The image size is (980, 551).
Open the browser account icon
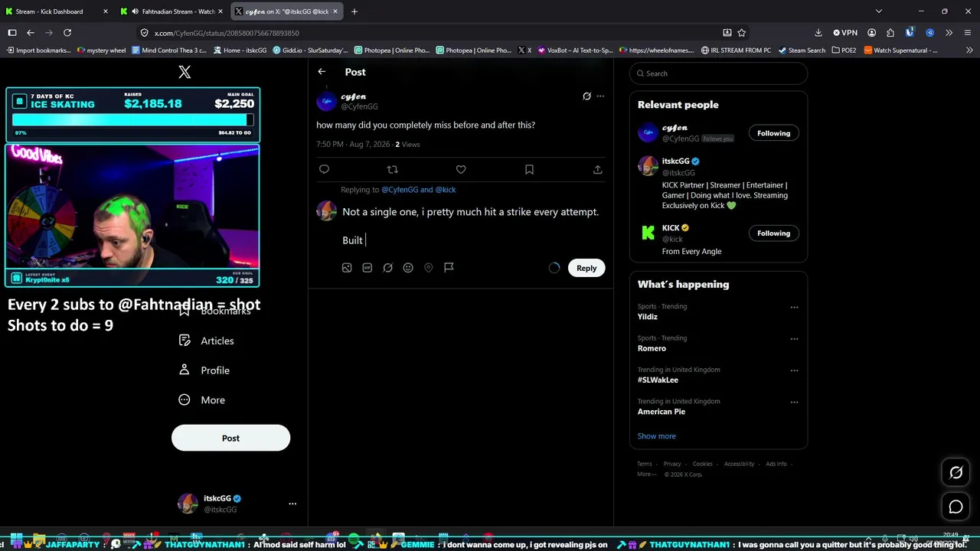[x=871, y=33]
